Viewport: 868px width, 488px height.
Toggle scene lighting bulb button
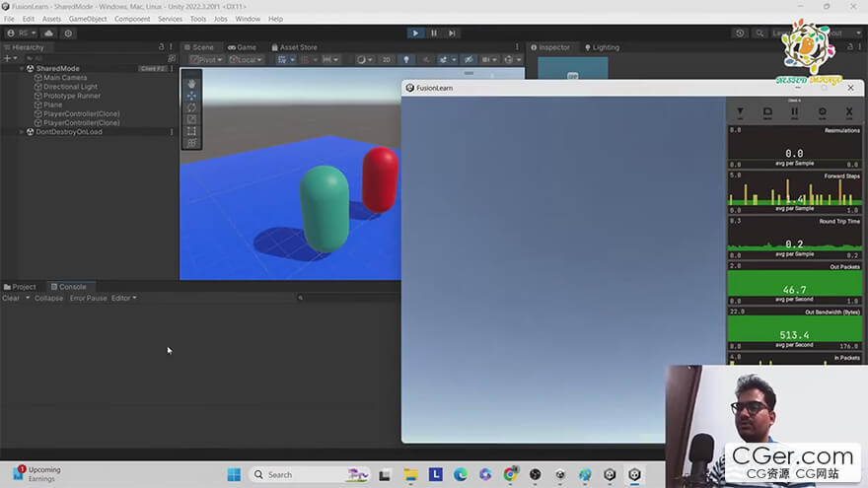coord(406,60)
